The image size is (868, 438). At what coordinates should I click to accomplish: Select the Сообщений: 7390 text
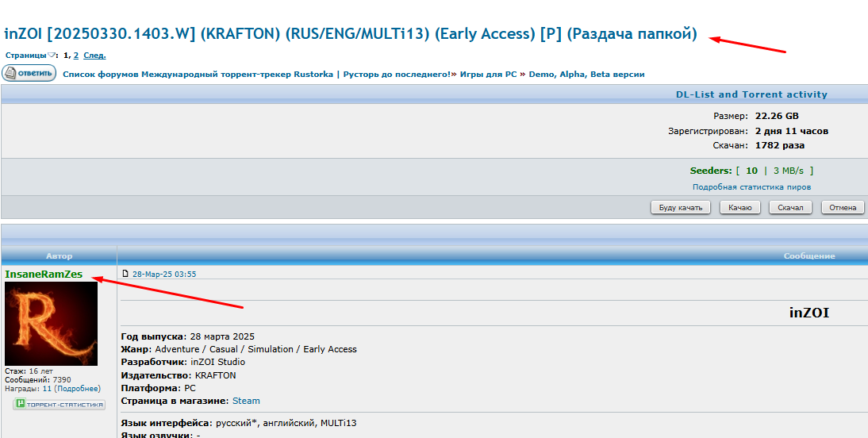click(37, 380)
